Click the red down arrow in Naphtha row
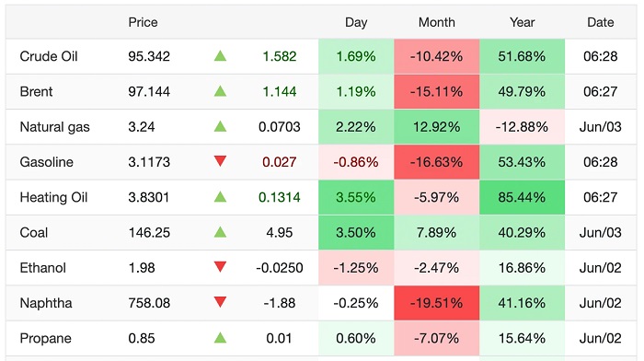 coord(220,303)
